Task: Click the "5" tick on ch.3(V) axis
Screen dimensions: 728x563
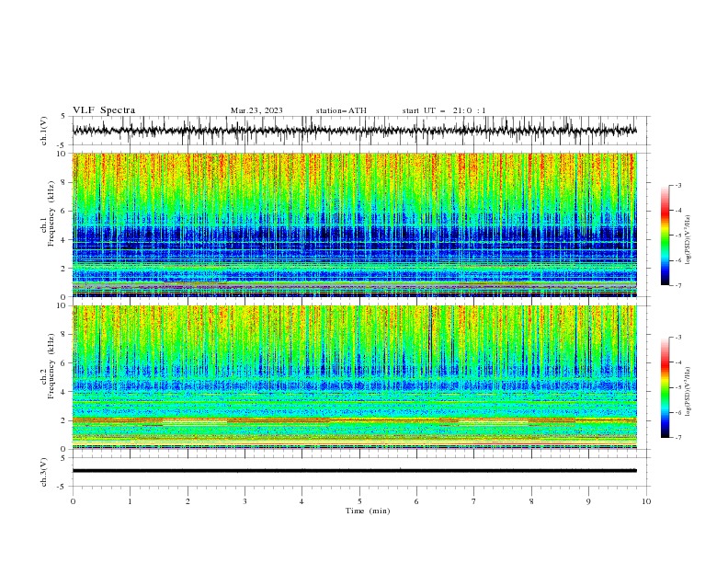Action: (x=63, y=457)
